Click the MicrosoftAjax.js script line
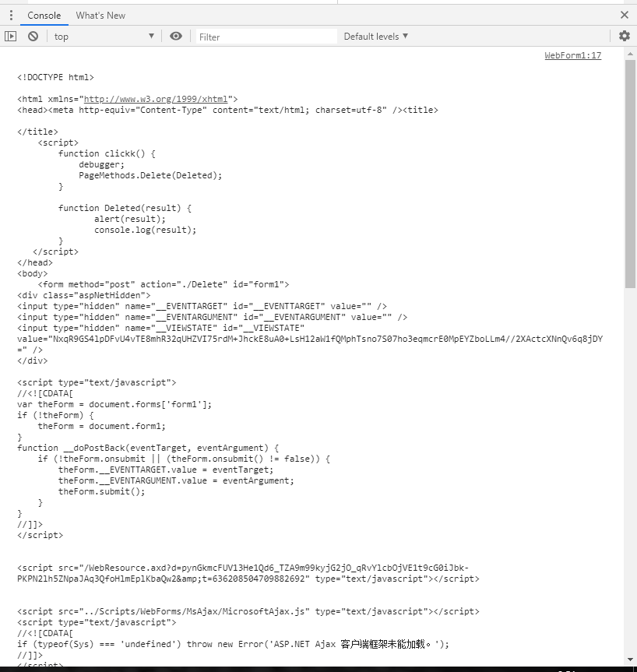The width and height of the screenshot is (637, 672). [248, 611]
